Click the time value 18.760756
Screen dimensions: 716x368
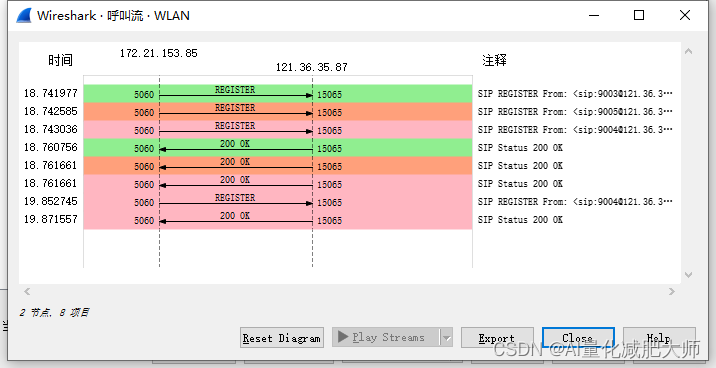(51, 147)
